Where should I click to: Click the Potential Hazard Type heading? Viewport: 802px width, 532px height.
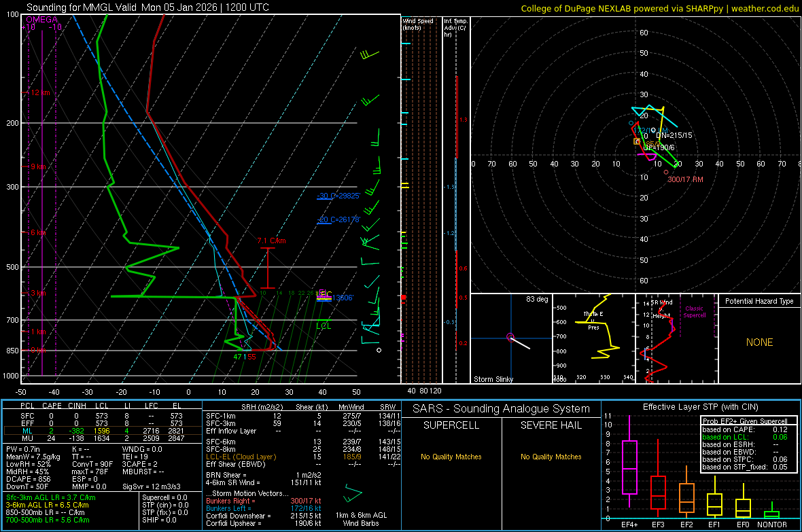click(760, 301)
